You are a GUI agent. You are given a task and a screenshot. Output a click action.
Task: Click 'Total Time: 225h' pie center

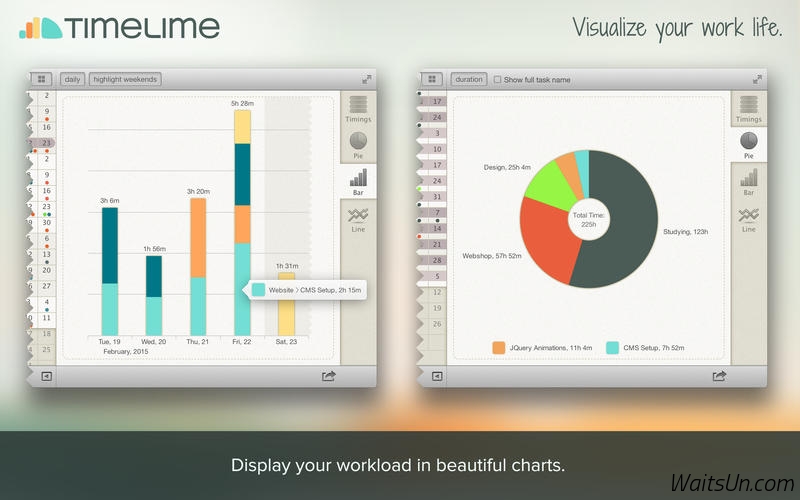click(x=589, y=219)
